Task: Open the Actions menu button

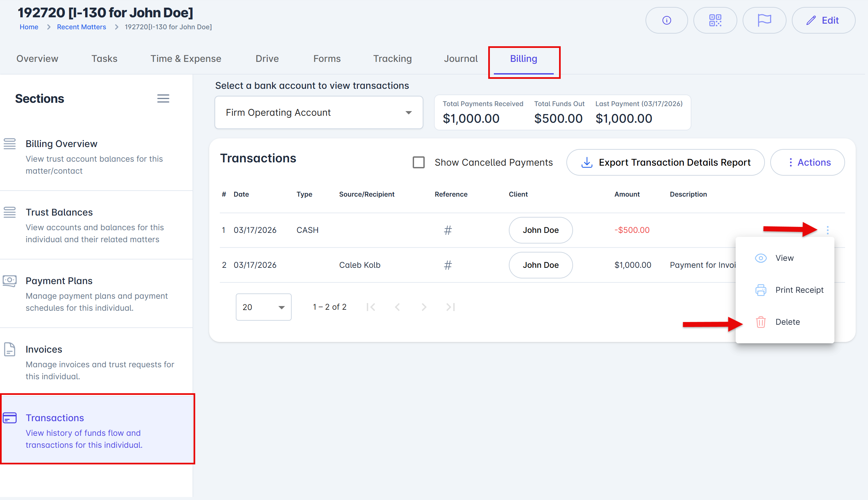Action: click(807, 162)
